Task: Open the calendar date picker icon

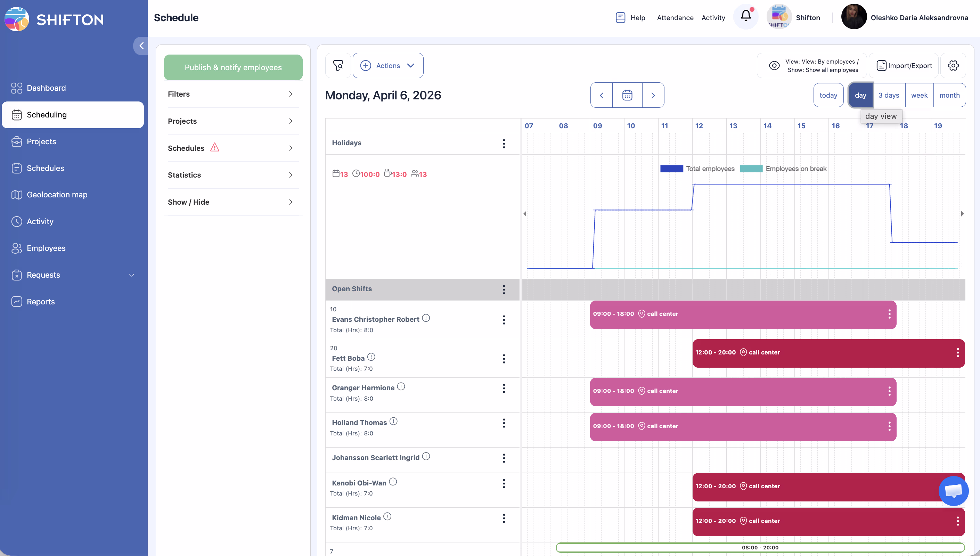Action: (x=627, y=95)
